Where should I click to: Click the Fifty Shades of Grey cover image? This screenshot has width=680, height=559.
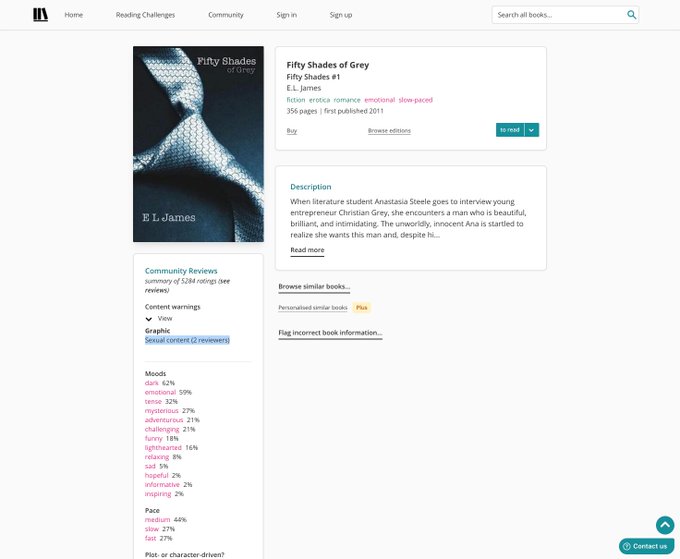[198, 144]
